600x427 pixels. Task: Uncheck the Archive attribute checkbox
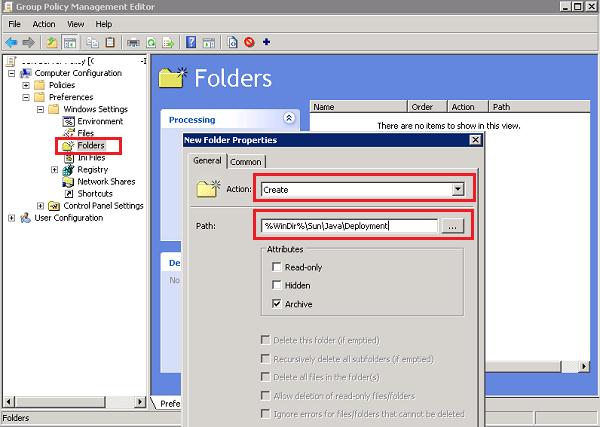coord(276,301)
